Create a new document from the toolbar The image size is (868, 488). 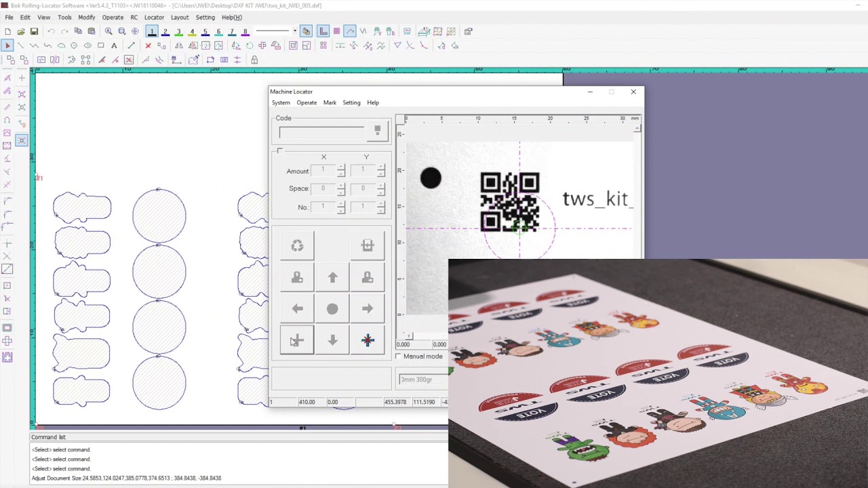click(x=7, y=31)
